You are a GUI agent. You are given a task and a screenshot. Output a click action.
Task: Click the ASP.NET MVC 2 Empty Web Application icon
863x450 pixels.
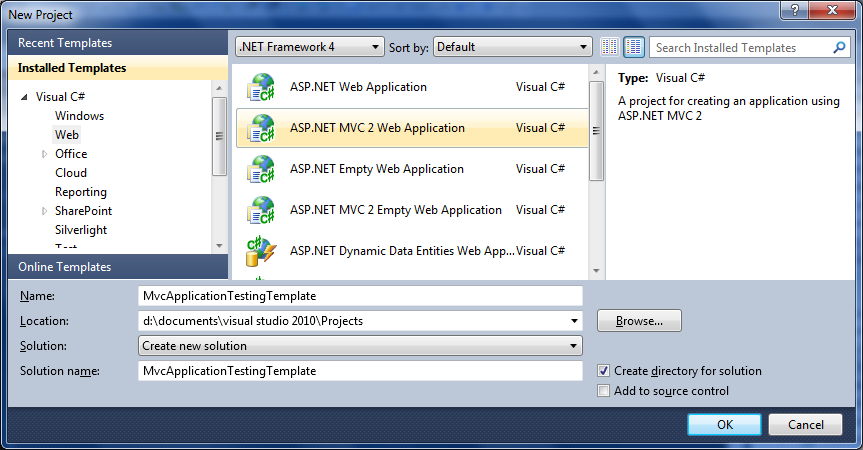(260, 210)
